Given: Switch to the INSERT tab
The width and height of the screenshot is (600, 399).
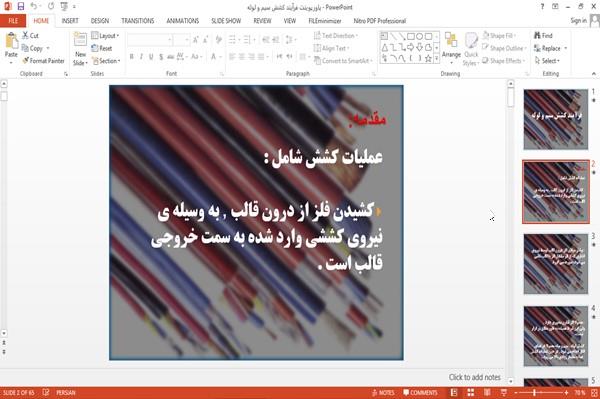Looking at the screenshot, I should [70, 21].
